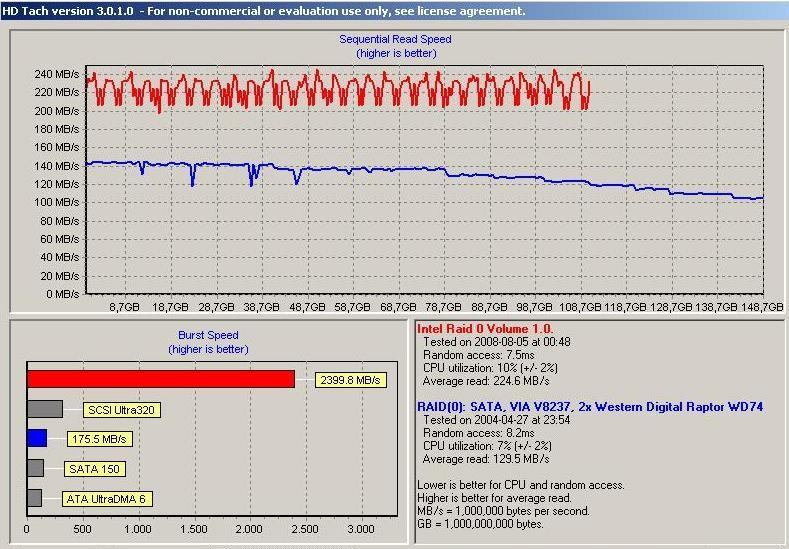
Task: Click 'Tested on 2008-08-05 at 00:48' text
Action: point(497,342)
